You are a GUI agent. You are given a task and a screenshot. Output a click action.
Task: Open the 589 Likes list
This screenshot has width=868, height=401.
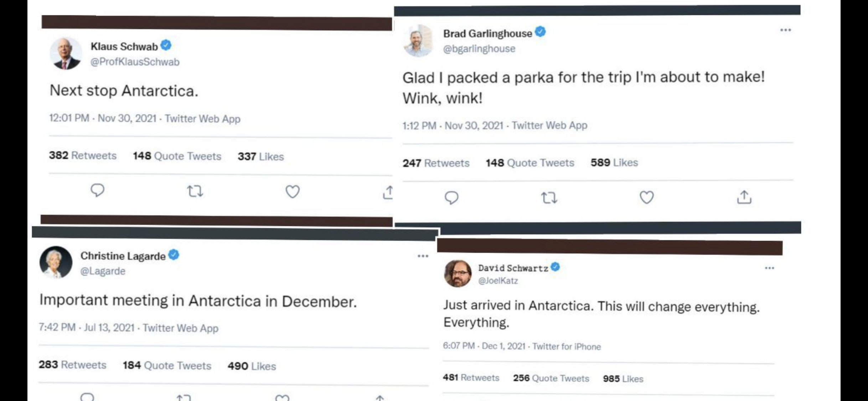point(614,163)
